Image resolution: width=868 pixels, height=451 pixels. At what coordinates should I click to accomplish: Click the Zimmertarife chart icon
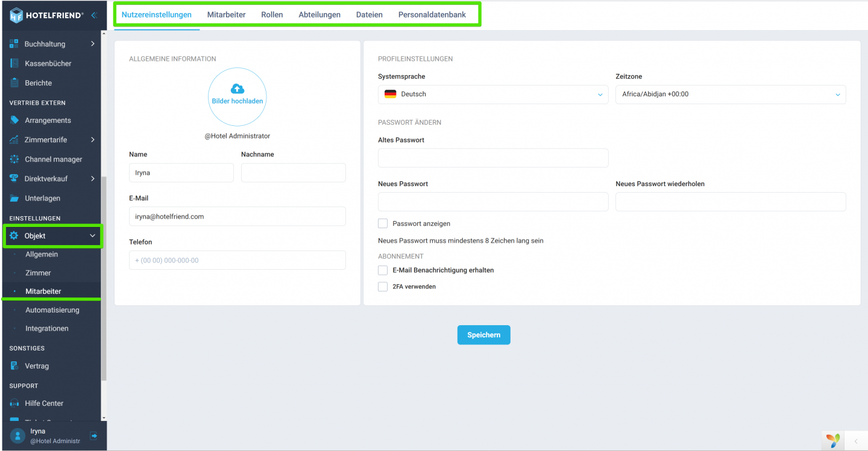pos(14,140)
